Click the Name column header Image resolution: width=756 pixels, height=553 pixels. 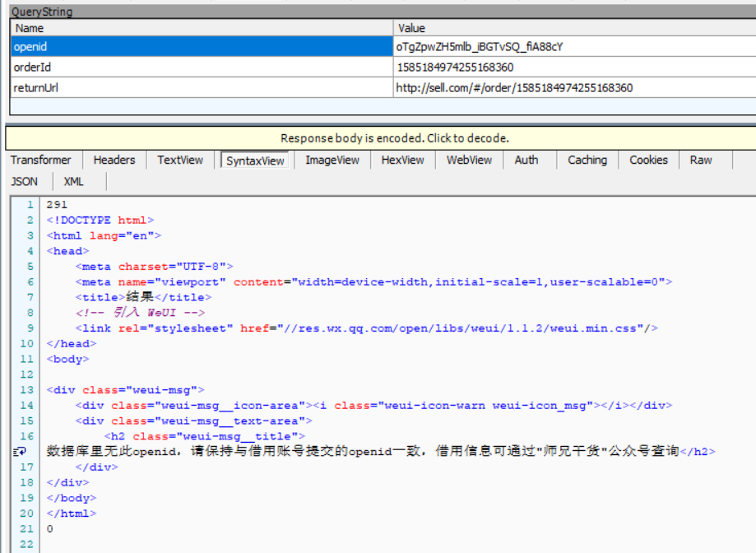point(202,28)
